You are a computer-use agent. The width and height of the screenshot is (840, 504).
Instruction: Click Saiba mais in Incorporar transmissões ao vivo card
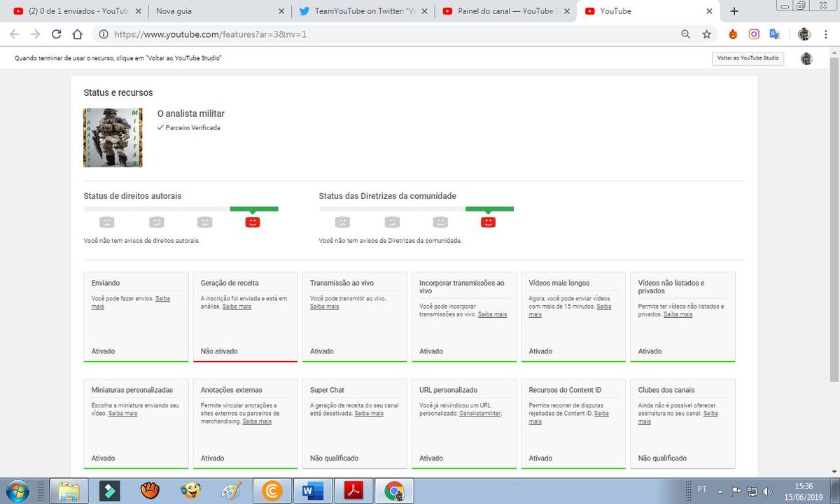point(493,314)
